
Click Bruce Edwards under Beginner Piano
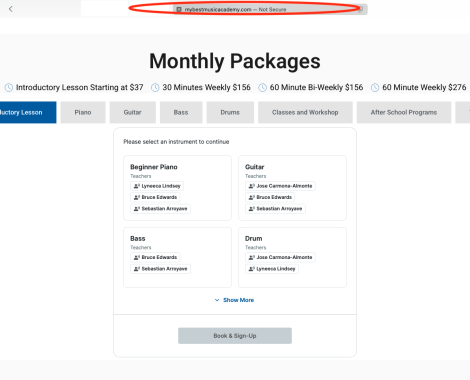pos(155,197)
